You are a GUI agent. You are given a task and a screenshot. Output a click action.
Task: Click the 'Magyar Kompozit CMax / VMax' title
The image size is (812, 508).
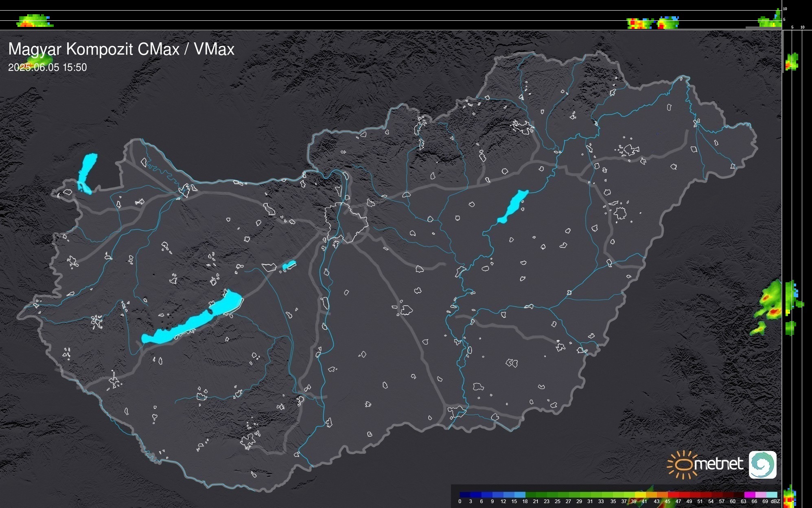tap(121, 49)
